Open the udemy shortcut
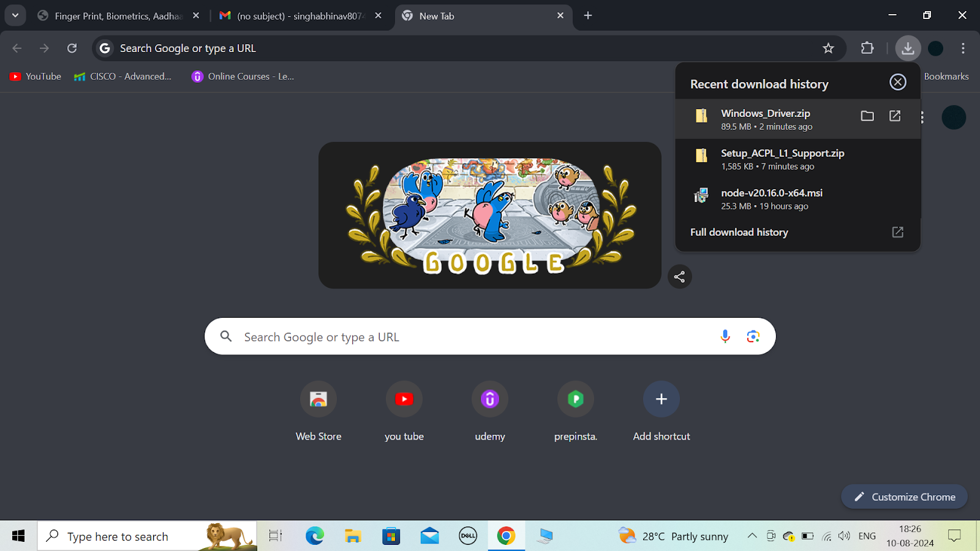 [490, 411]
